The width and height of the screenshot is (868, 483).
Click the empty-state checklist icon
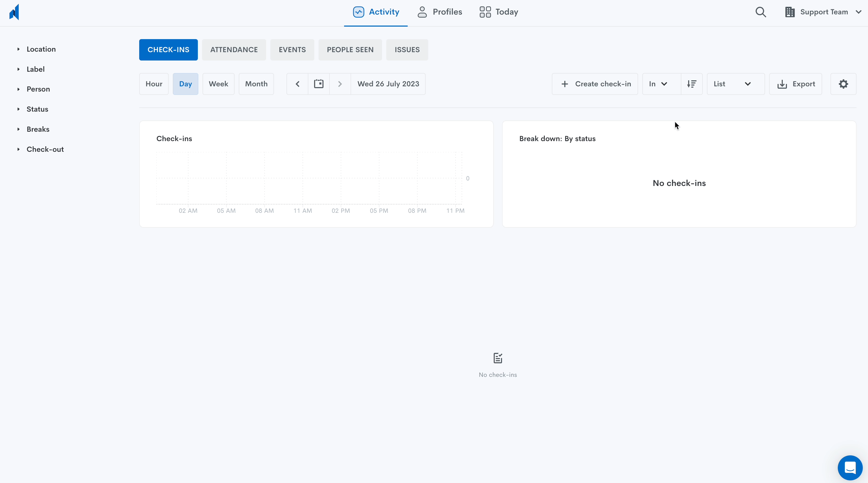pyautogui.click(x=498, y=358)
